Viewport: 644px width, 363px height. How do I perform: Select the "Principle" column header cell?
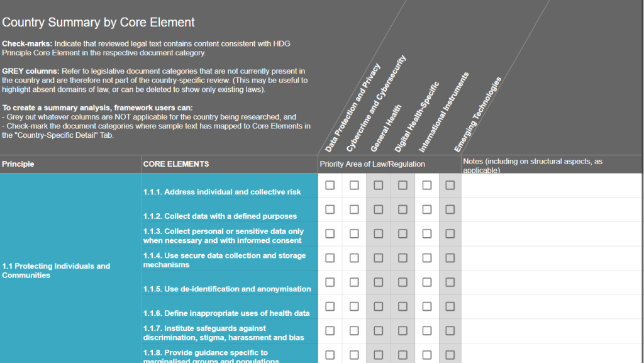coord(70,164)
